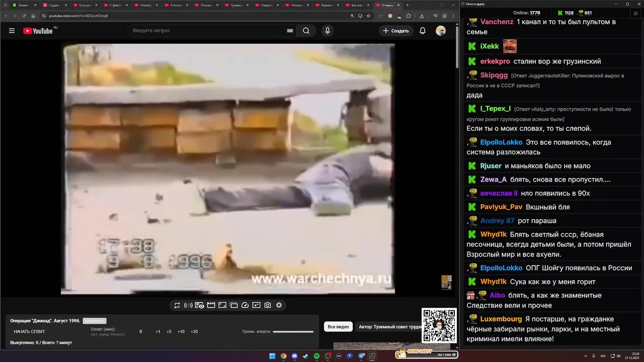The width and height of the screenshot is (644, 362).
Task: Open Discord from the taskbar
Action: (x=294, y=356)
